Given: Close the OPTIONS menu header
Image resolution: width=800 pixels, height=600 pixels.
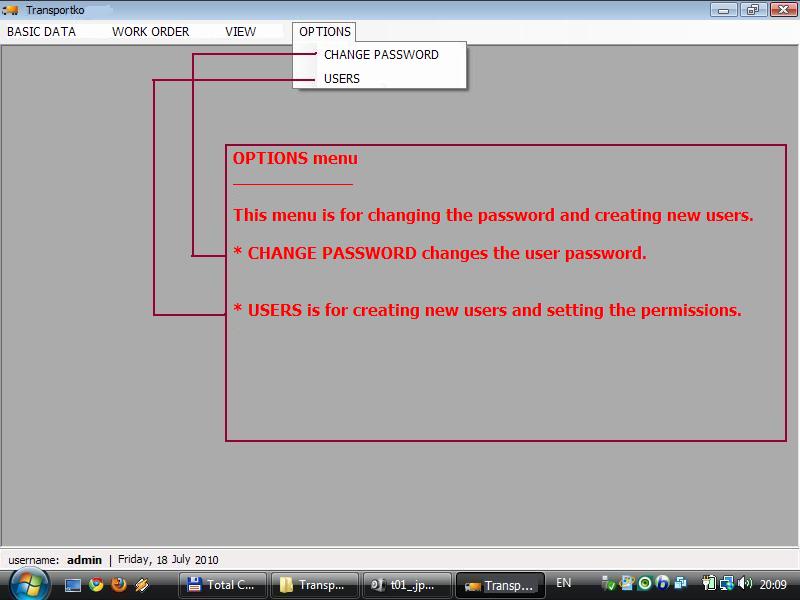Looking at the screenshot, I should pos(324,32).
